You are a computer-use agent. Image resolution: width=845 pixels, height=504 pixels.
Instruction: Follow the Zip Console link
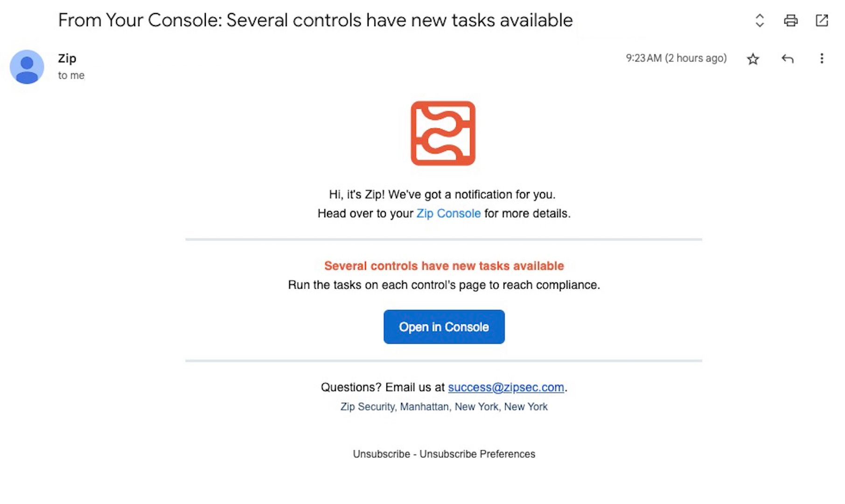click(448, 214)
